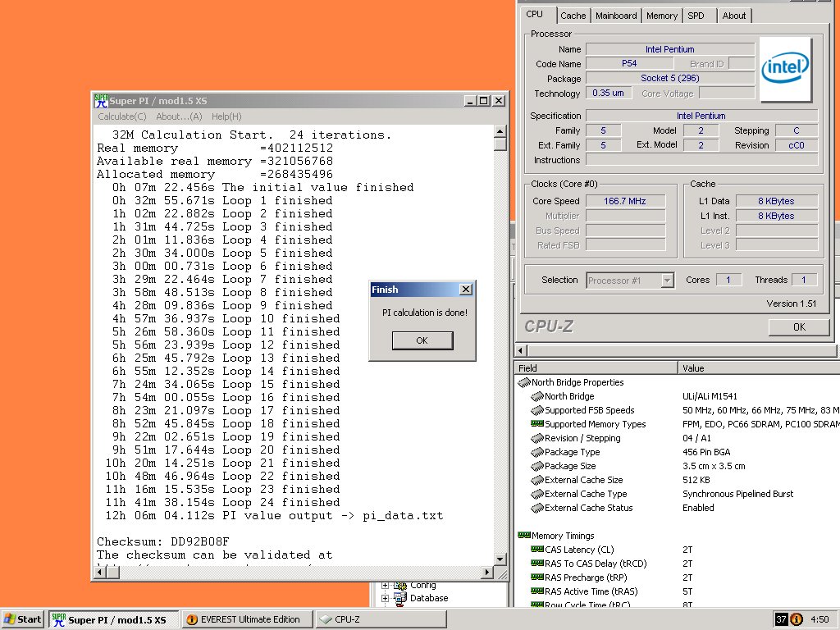840x630 pixels.
Task: Click the Name field showing Intel Pentium
Action: [x=669, y=49]
